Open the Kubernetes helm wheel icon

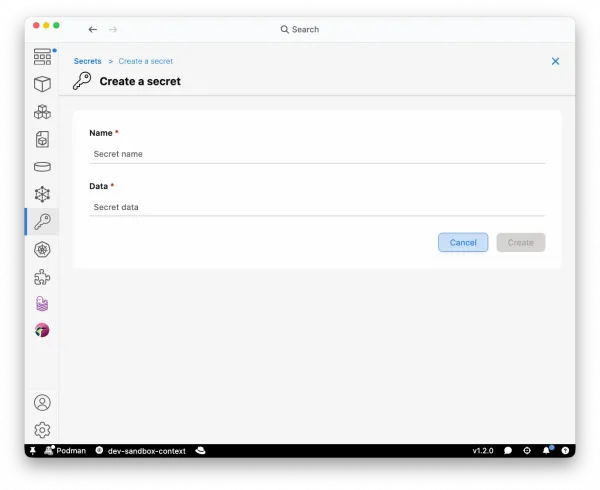point(42,250)
